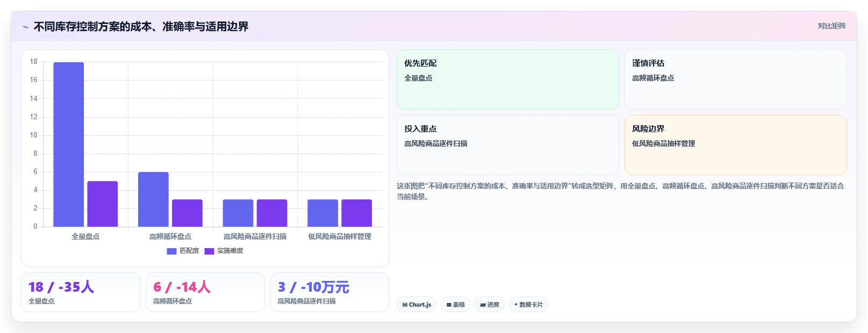Select the Chart.js tag chip
The height and width of the screenshot is (333, 868).
coord(417,305)
